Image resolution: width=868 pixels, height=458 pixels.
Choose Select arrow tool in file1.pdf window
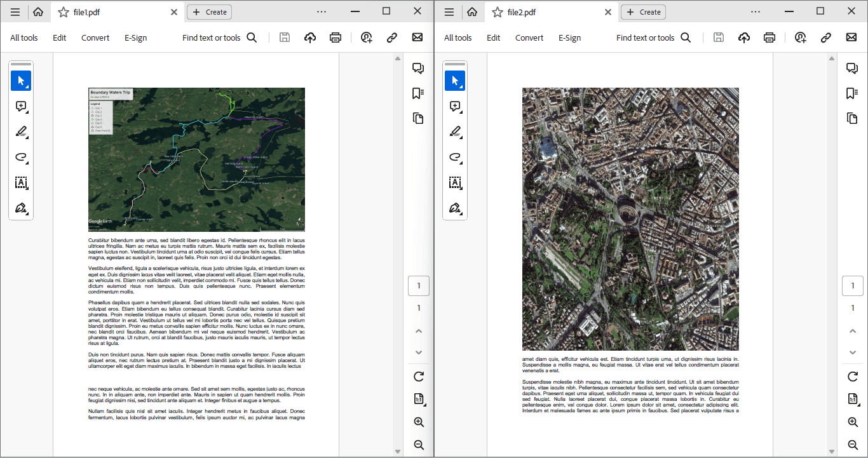coord(21,81)
